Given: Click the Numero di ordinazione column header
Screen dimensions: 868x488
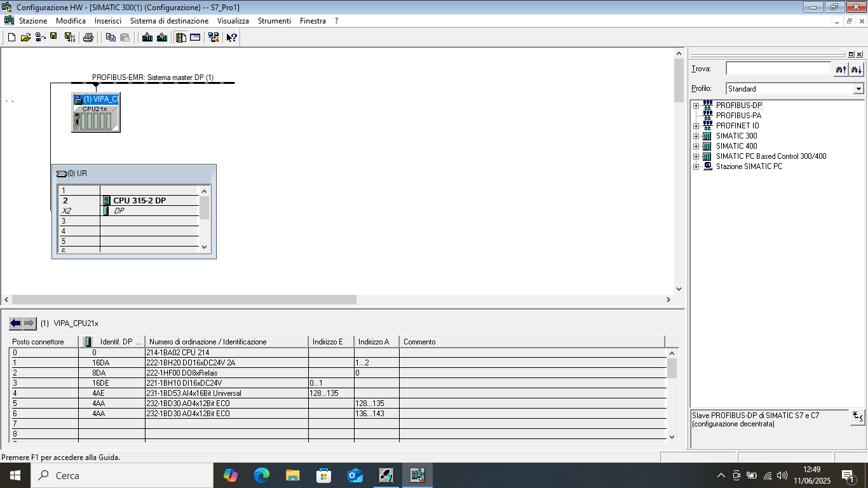Looking at the screenshot, I should point(227,342).
